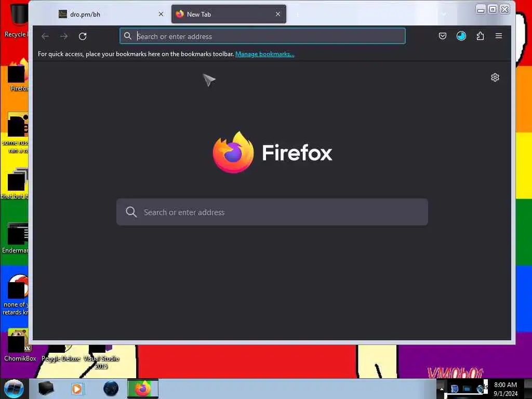The image size is (532, 399).
Task: Open the new tab personalize gear
Action: coord(495,78)
